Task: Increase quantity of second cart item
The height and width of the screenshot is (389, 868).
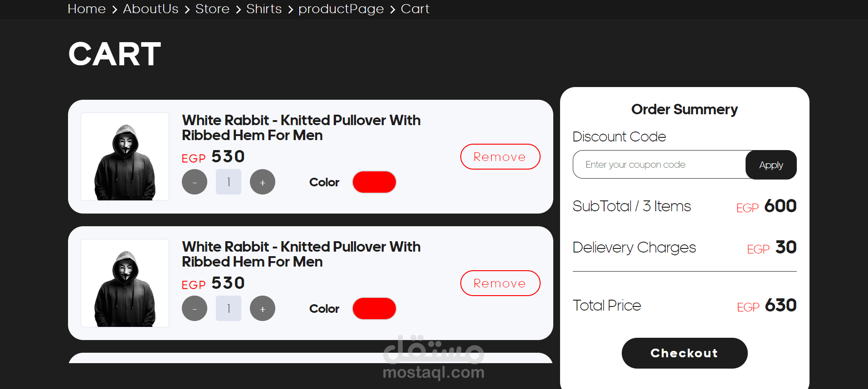Action: (263, 308)
